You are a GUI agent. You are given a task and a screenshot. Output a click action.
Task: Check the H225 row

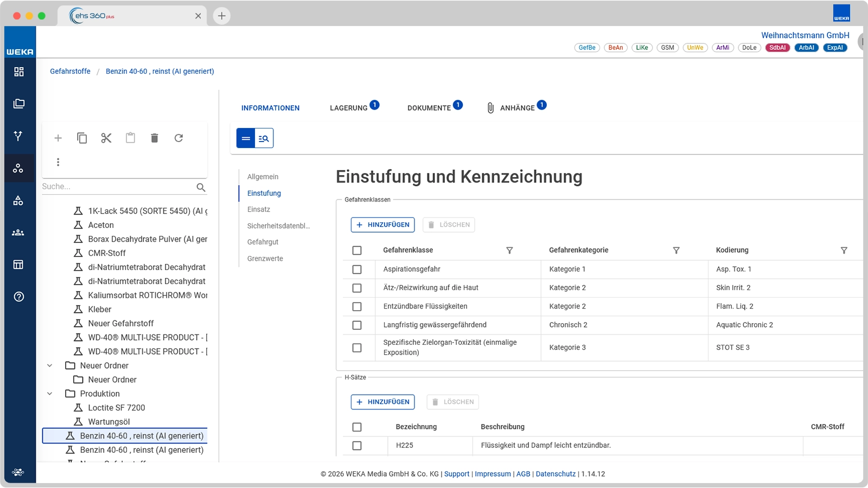[357, 446]
